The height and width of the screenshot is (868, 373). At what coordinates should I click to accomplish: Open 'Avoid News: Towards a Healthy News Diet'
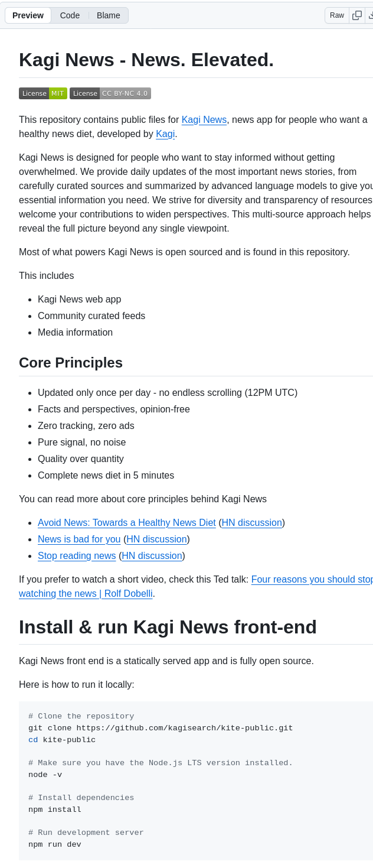tap(126, 522)
